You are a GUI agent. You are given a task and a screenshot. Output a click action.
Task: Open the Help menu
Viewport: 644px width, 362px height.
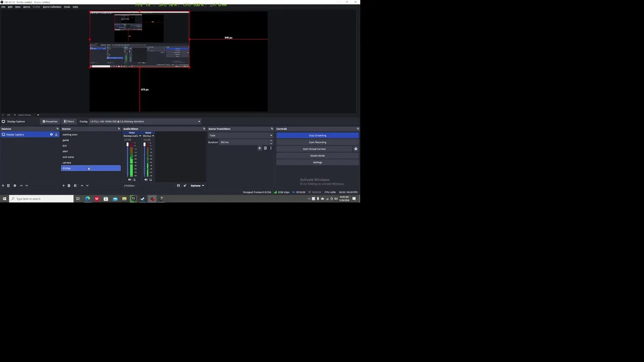[x=75, y=7]
